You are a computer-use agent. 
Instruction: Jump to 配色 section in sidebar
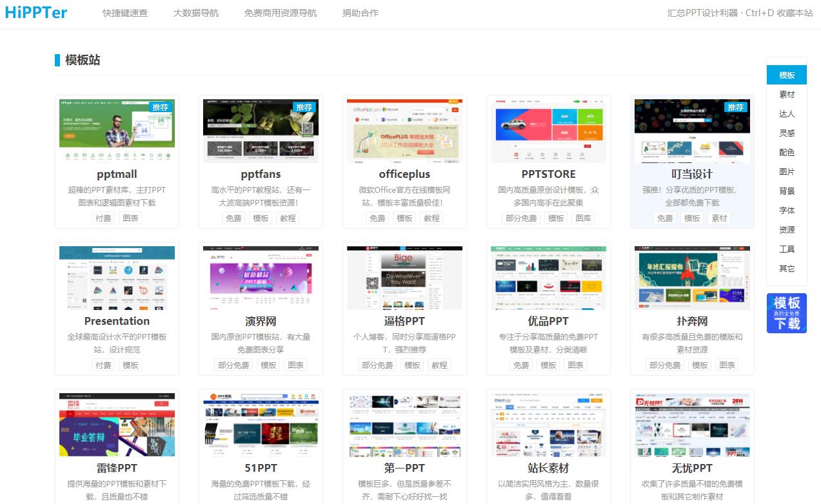[787, 153]
